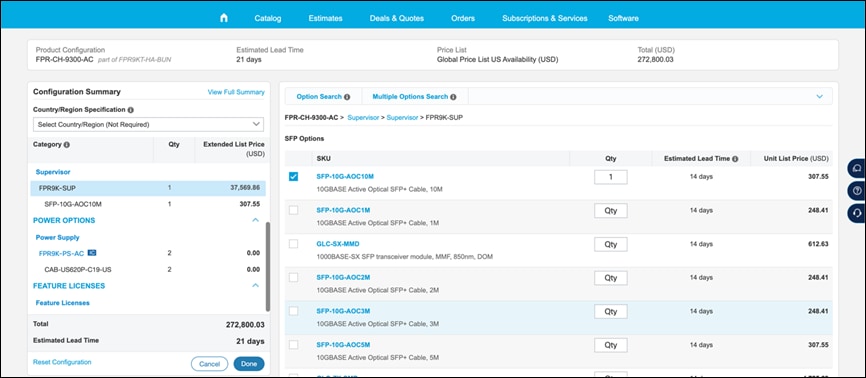866x378 pixels.
Task: Open the Subscriptions & Services menu
Action: click(x=545, y=18)
